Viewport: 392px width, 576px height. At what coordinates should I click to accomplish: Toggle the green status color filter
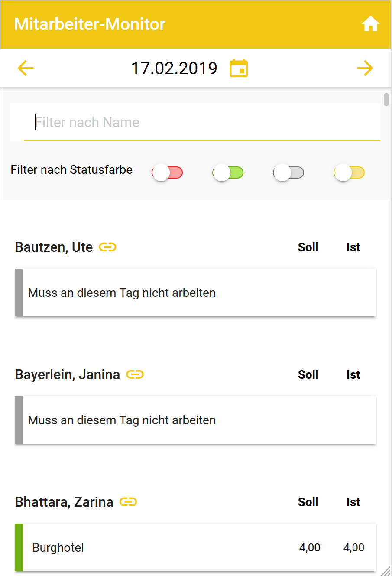228,172
